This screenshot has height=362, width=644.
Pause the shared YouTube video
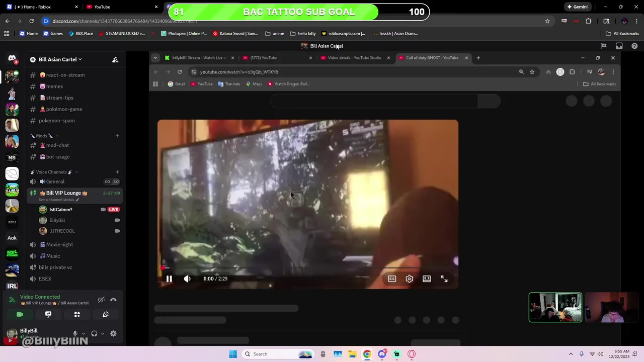pyautogui.click(x=169, y=279)
